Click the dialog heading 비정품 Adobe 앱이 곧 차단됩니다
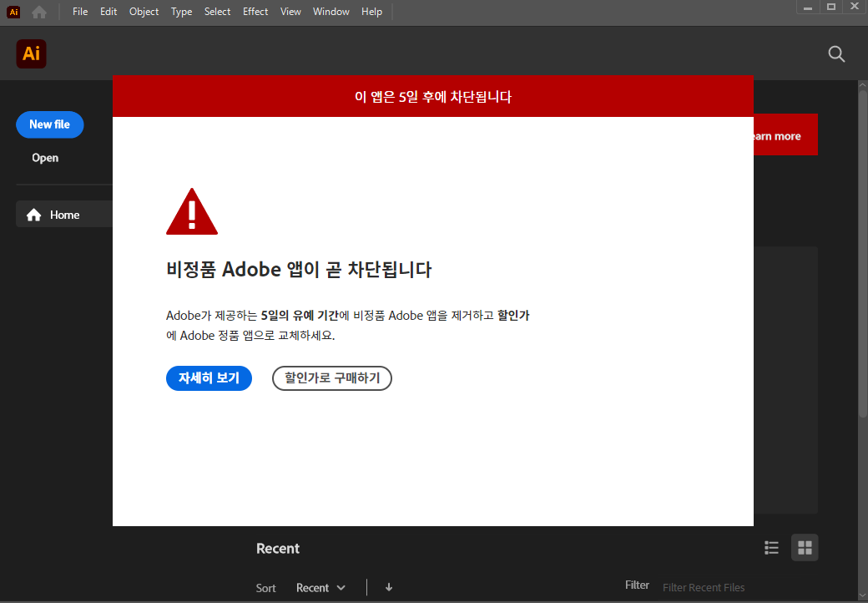The width and height of the screenshot is (868, 603). point(299,270)
